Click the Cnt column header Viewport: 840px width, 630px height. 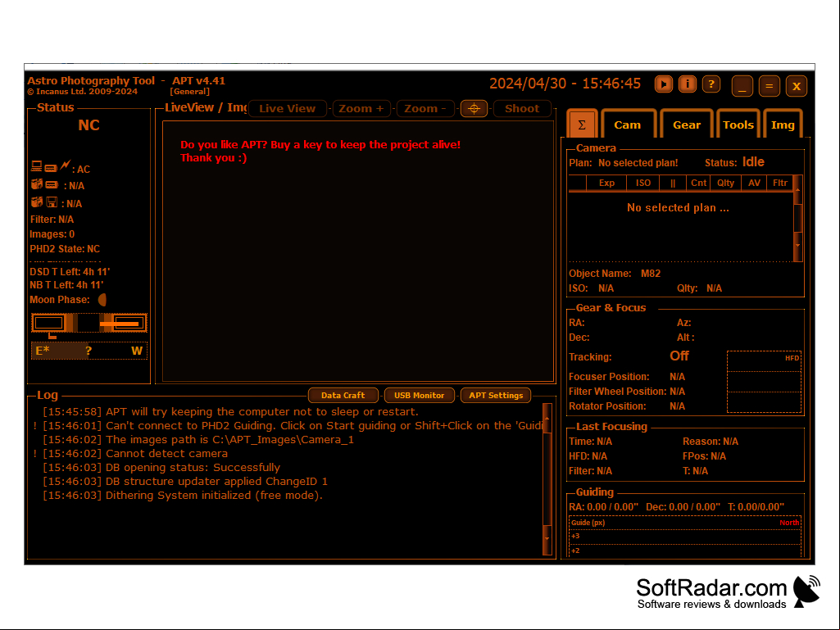[x=698, y=183]
